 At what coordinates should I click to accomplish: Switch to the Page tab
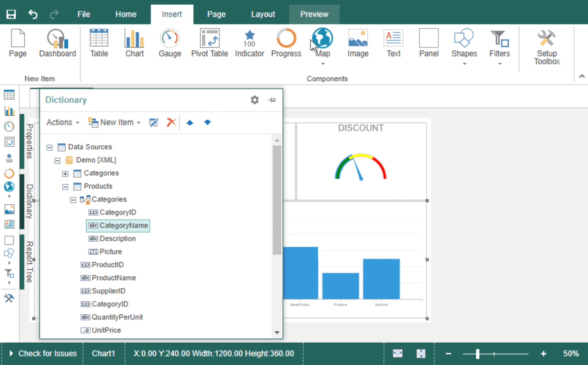[216, 14]
